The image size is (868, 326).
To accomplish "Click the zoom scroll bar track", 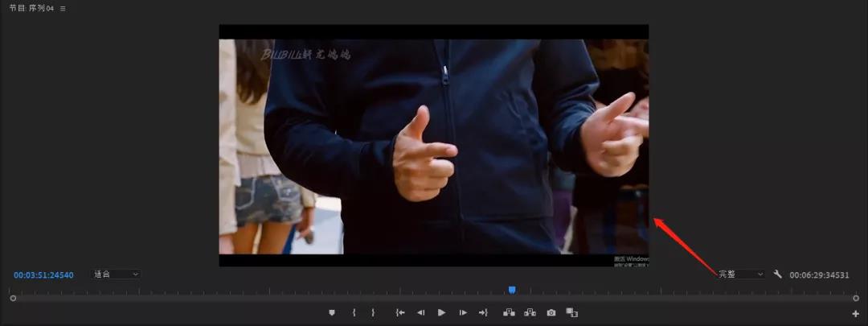I will (434, 299).
